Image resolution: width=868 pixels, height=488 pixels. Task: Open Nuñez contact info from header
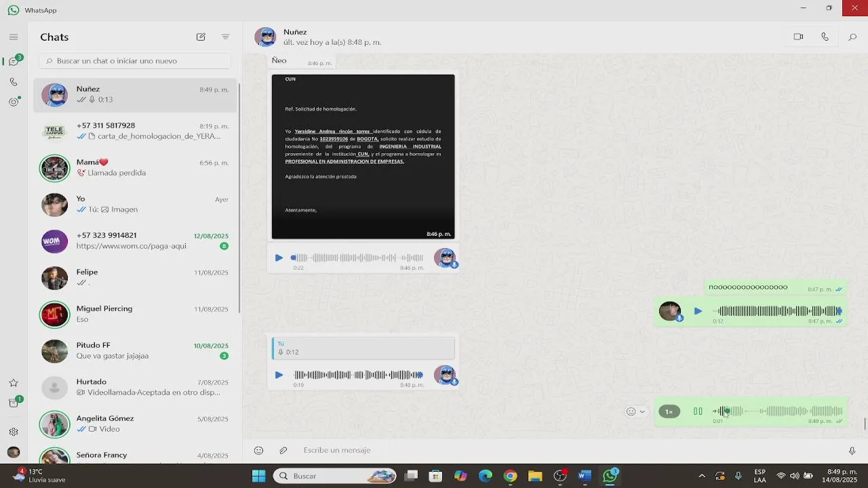[319, 37]
